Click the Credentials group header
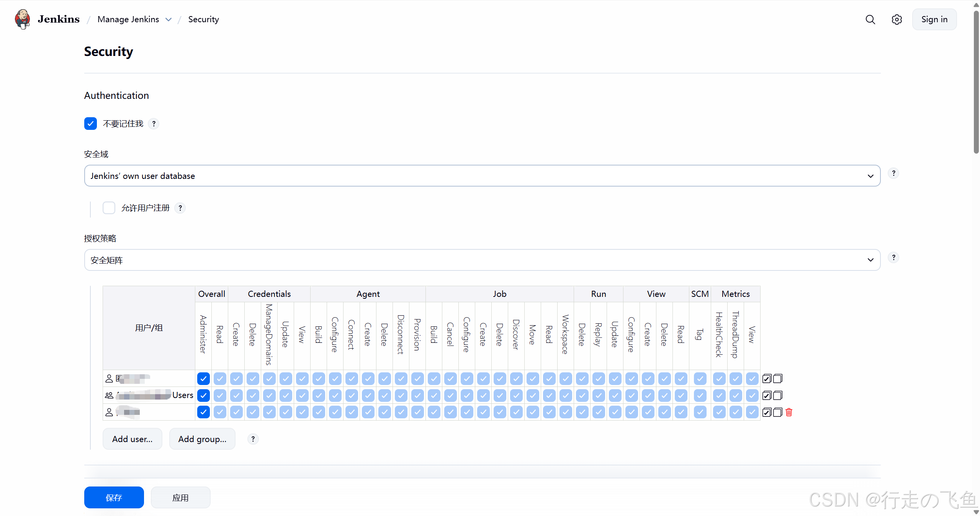 click(269, 294)
